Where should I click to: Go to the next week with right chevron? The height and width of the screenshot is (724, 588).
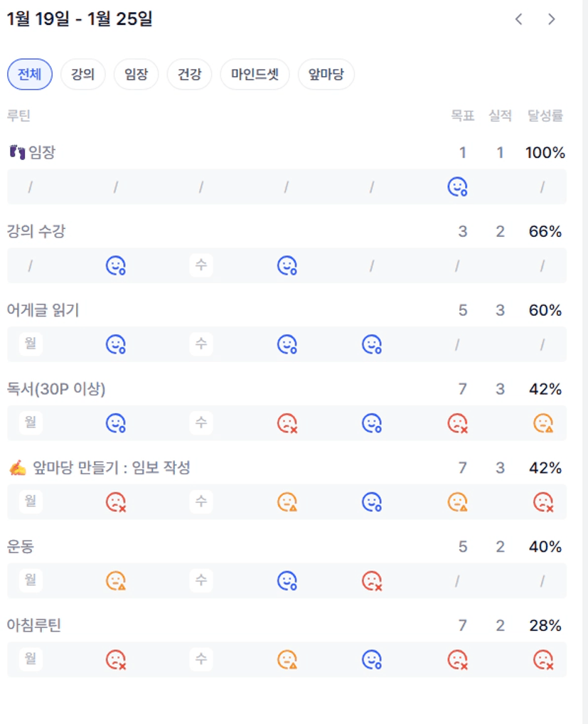pyautogui.click(x=552, y=19)
